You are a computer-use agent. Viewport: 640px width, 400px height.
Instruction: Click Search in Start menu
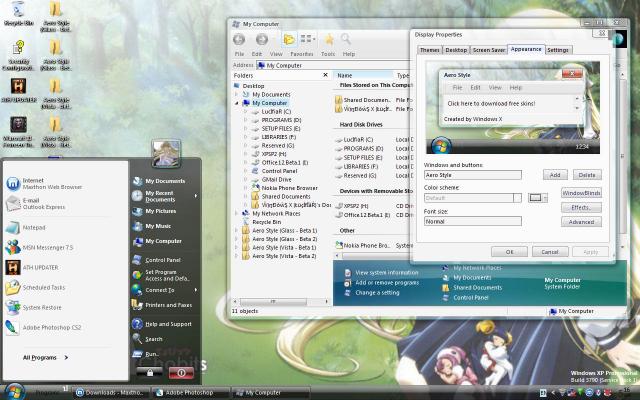click(148, 339)
